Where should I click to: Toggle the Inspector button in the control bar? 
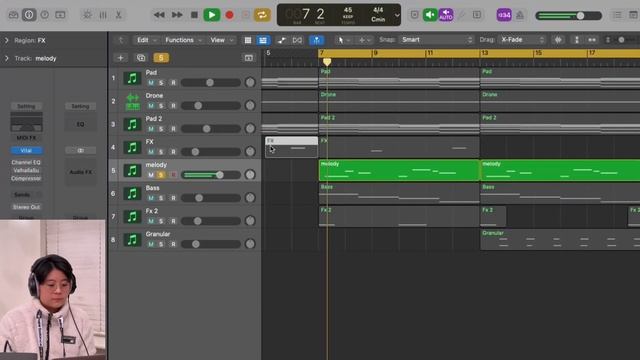[29, 15]
